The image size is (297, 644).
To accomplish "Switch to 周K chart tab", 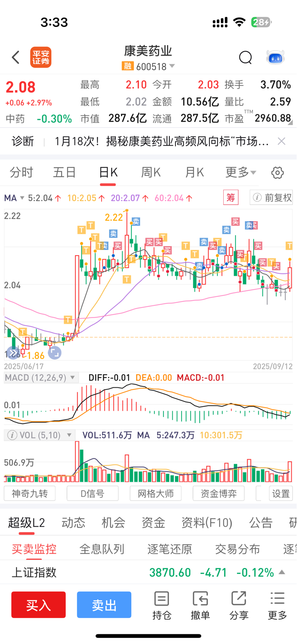I will tap(151, 173).
